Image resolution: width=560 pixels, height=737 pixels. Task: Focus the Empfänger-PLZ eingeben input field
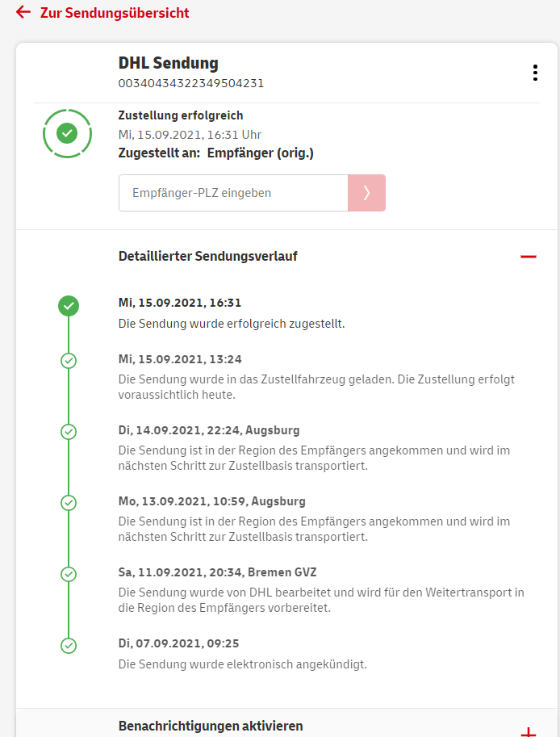233,193
